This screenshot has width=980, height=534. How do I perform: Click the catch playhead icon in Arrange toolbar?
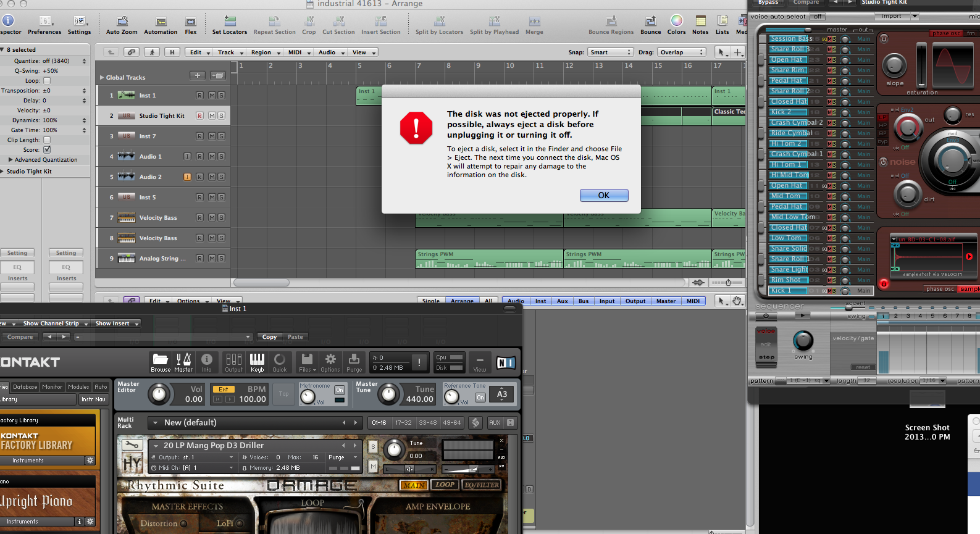tap(152, 52)
